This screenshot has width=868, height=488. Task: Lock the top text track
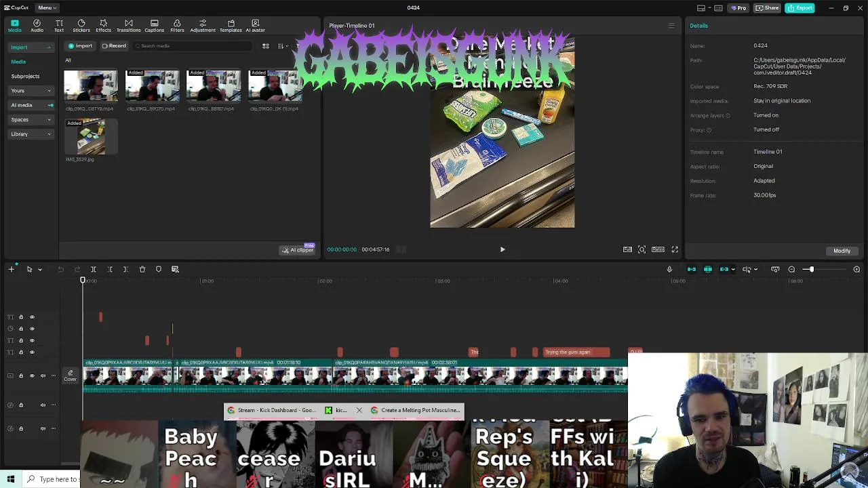click(x=21, y=317)
